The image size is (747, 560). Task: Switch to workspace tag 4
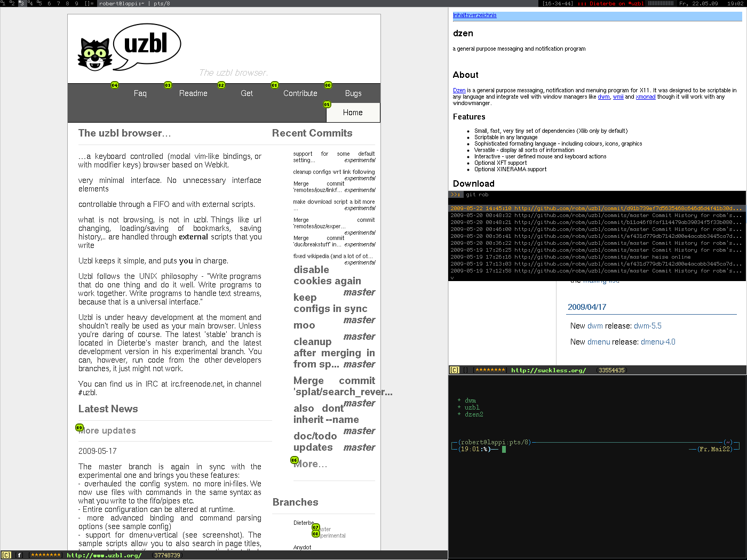30,3
